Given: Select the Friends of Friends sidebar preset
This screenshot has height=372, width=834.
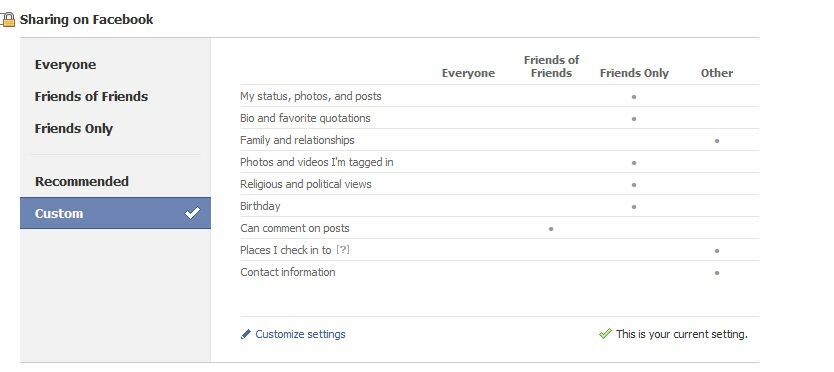Looking at the screenshot, I should coord(91,97).
